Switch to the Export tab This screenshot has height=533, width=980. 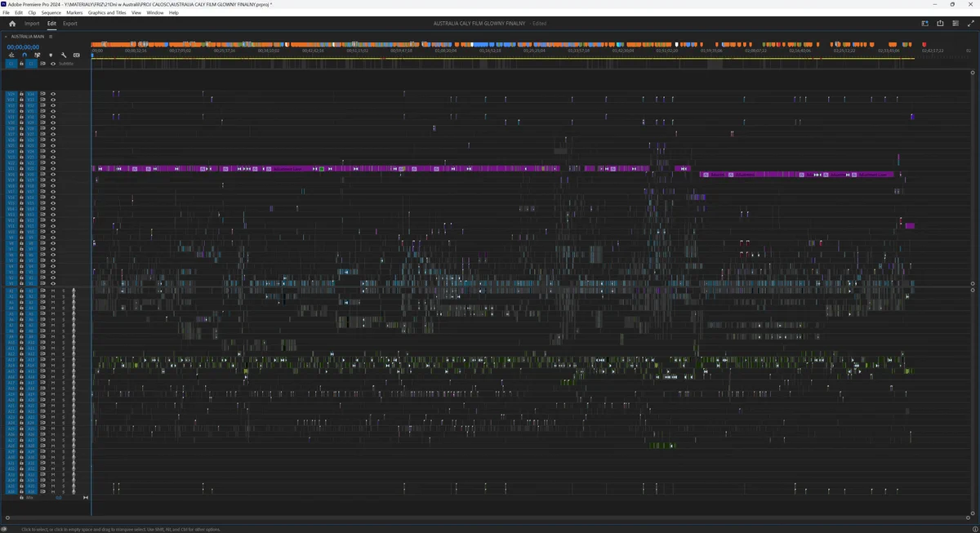[70, 24]
